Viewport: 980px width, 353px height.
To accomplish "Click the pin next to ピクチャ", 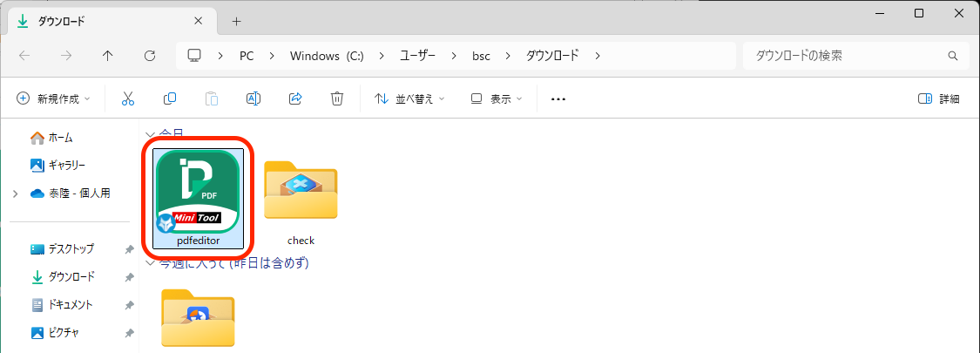I will 129,333.
